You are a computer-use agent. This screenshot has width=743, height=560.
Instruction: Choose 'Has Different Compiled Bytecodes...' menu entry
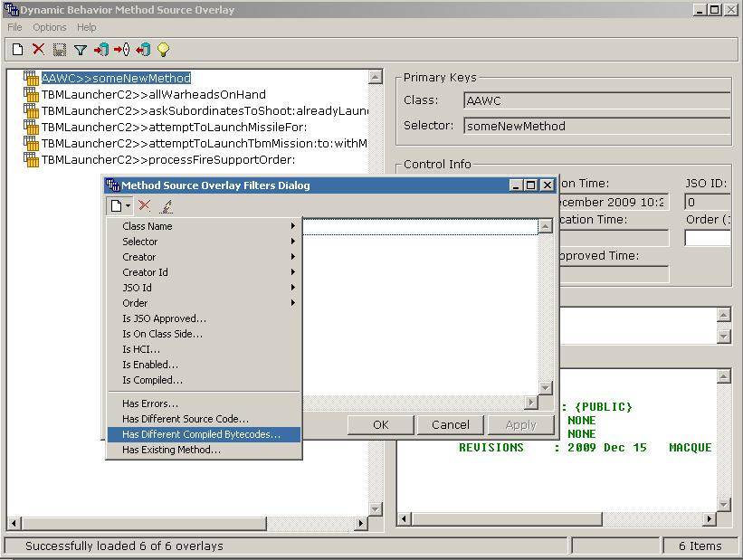tap(202, 434)
